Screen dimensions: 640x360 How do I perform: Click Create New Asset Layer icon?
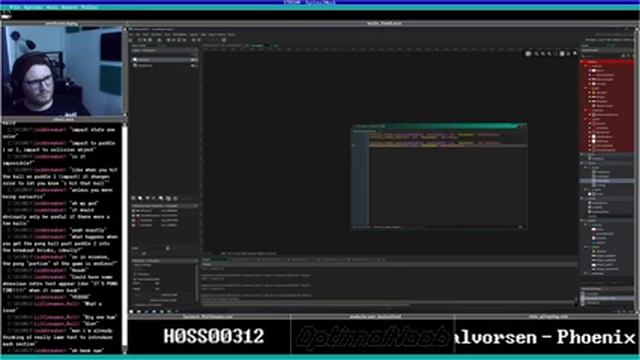tap(161, 198)
